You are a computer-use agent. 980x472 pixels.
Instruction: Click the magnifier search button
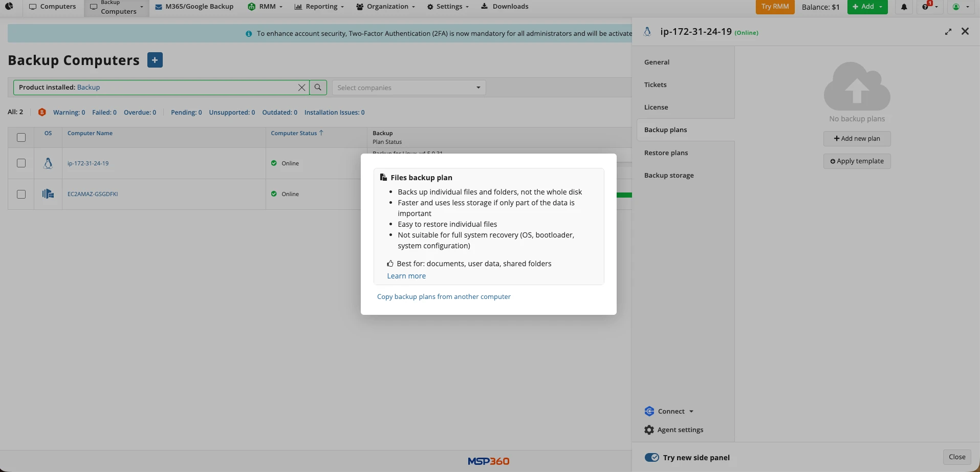[318, 88]
